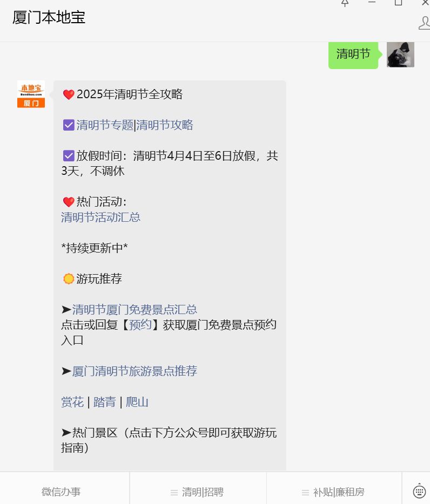Screen dimensions: 430x504
Task: Expand the 清明|招聘 bottom menu
Action: tap(198, 492)
